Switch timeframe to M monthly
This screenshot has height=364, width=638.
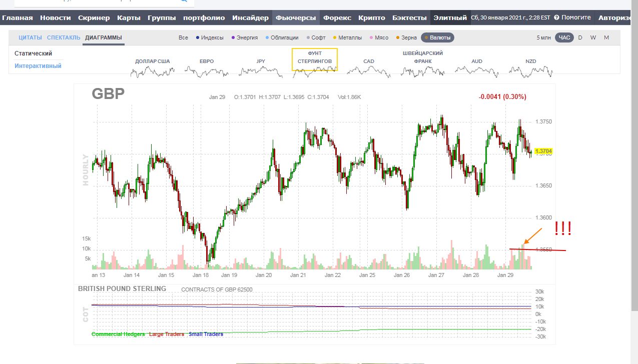[606, 37]
